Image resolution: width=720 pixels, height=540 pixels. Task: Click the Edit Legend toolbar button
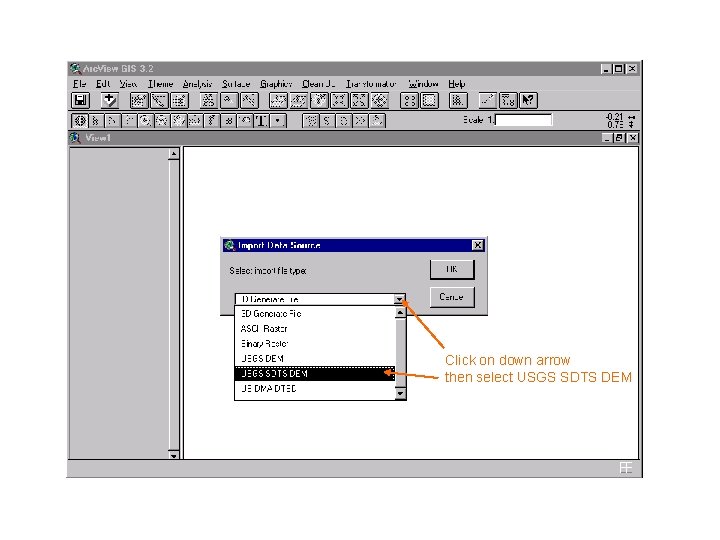[x=159, y=100]
